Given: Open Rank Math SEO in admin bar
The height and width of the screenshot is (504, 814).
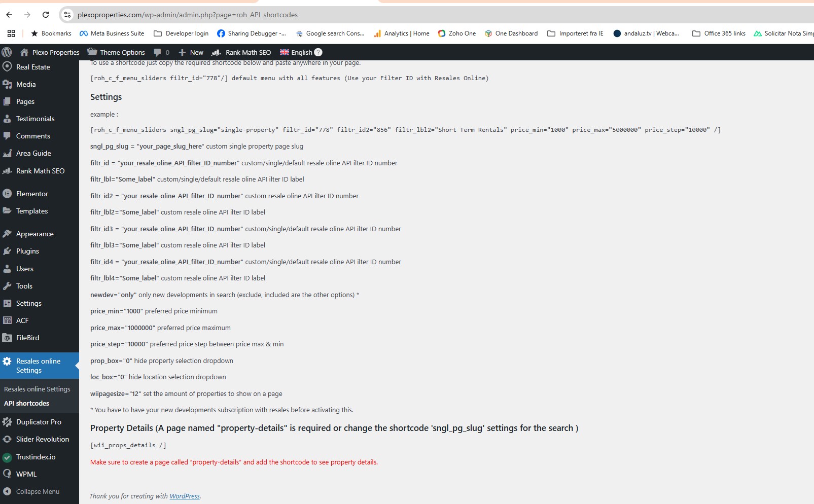Looking at the screenshot, I should (241, 52).
